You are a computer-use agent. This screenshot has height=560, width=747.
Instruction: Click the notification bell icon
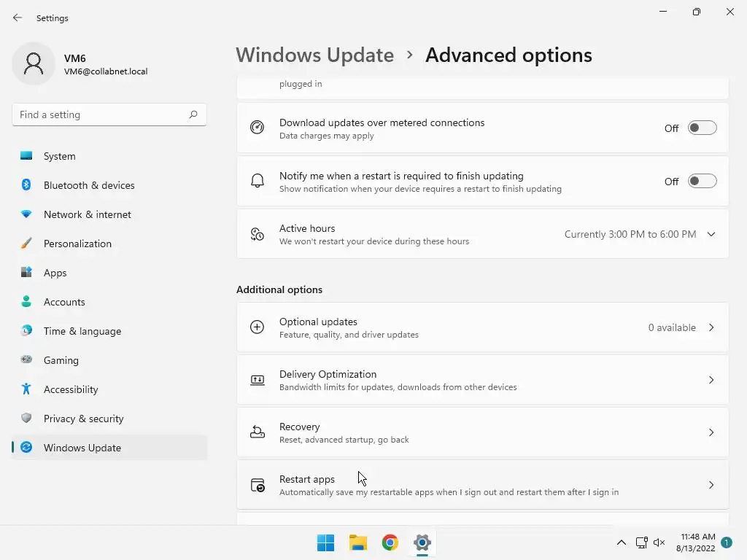258,181
